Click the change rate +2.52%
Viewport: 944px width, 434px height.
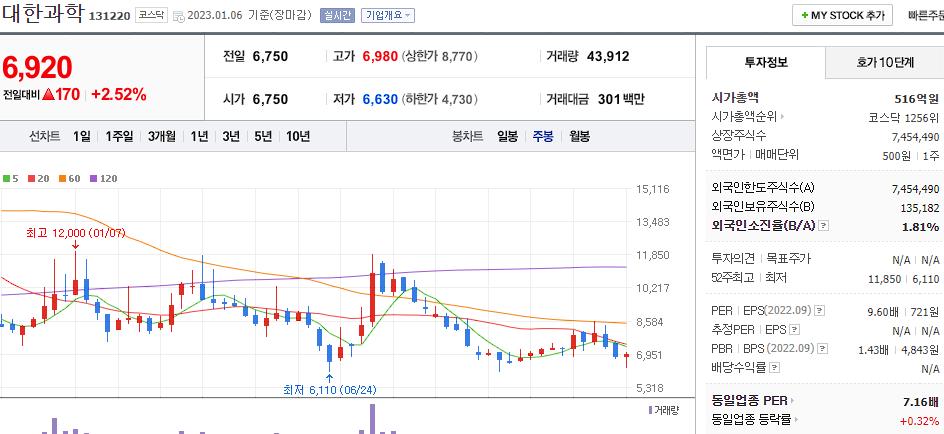[119, 95]
